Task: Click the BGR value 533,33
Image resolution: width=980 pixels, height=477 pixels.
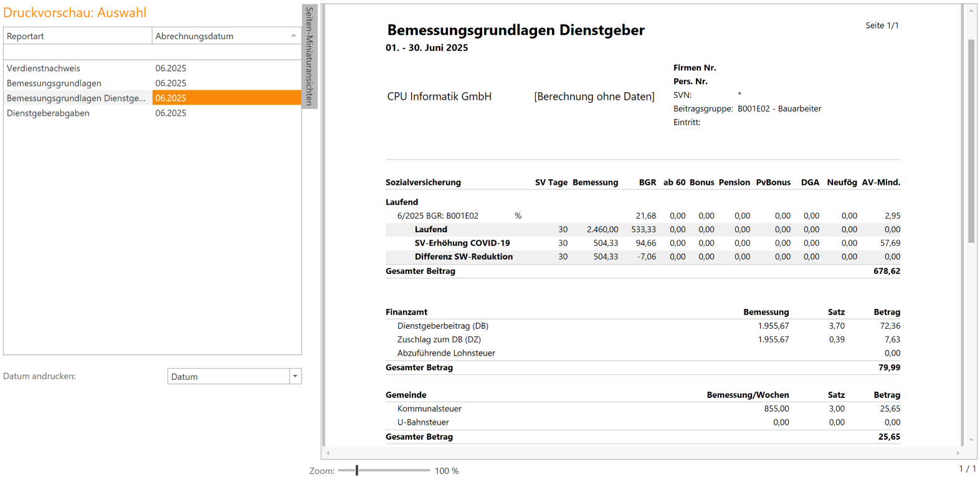Action: (644, 229)
